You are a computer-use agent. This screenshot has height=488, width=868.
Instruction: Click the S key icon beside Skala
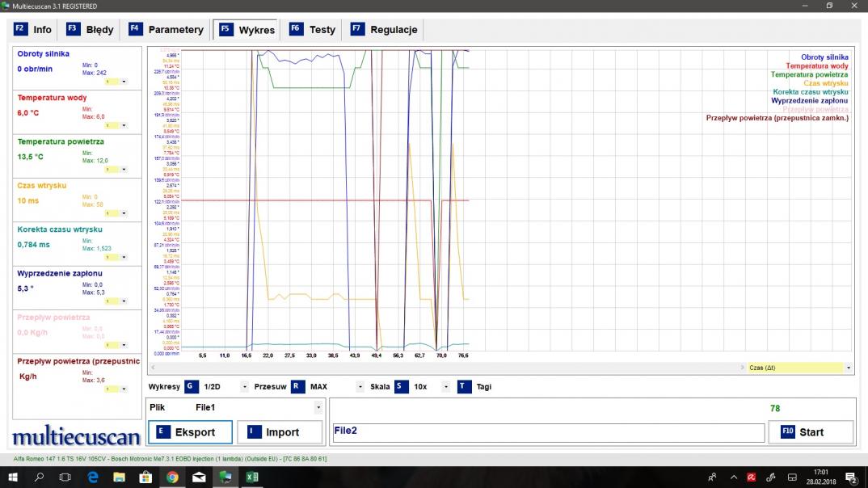point(401,386)
